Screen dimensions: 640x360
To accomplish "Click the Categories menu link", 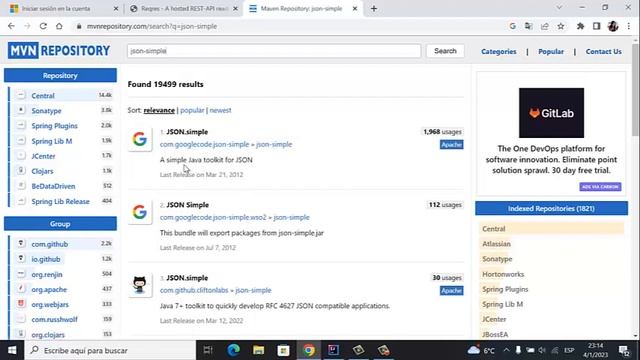I will pyautogui.click(x=498, y=51).
